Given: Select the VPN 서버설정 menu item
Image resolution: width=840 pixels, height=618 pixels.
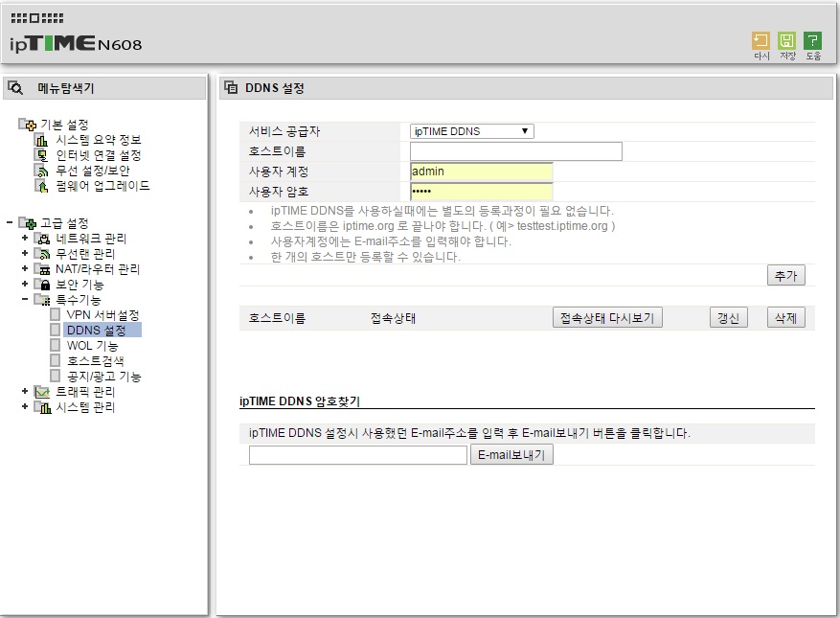Looking at the screenshot, I should click(102, 315).
